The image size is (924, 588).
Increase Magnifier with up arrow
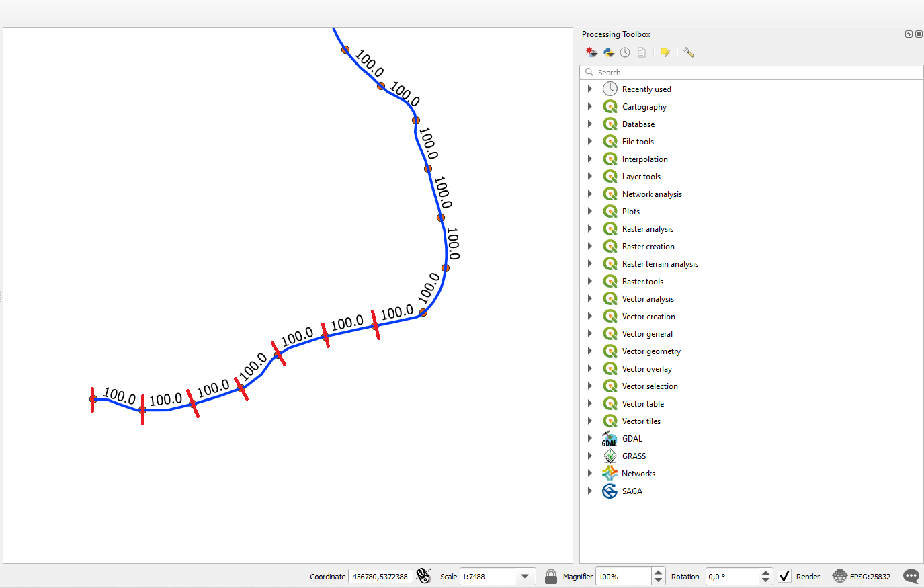pyautogui.click(x=659, y=572)
